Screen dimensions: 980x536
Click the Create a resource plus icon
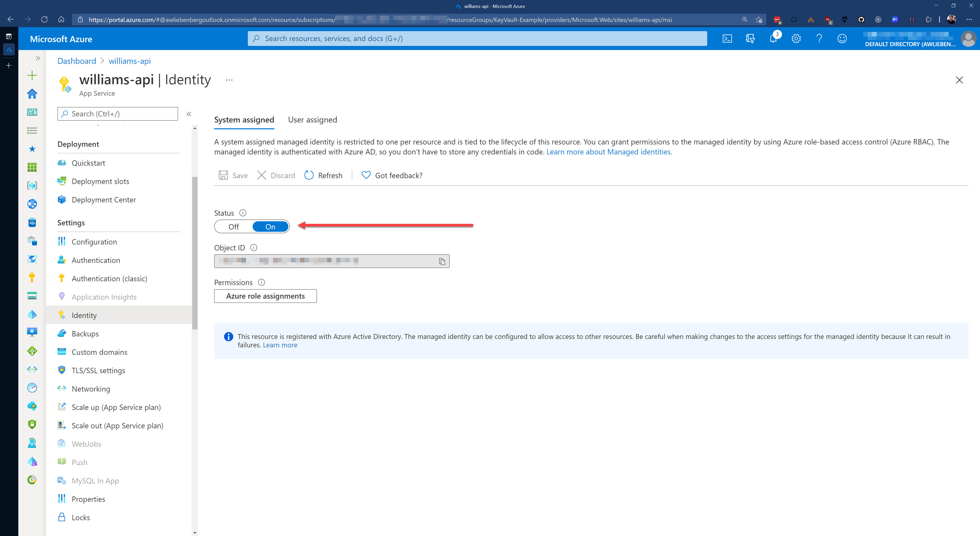point(32,75)
